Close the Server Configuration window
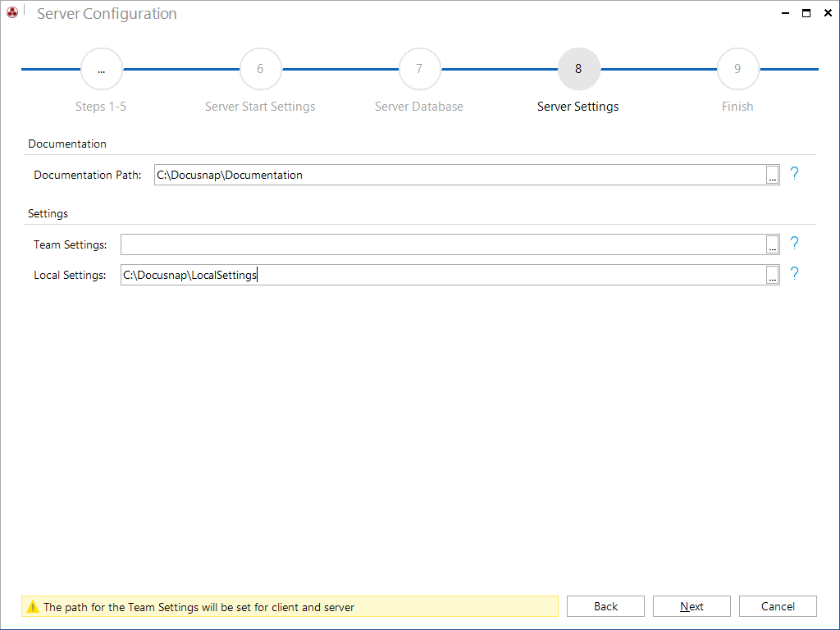This screenshot has height=630, width=840. coord(828,13)
